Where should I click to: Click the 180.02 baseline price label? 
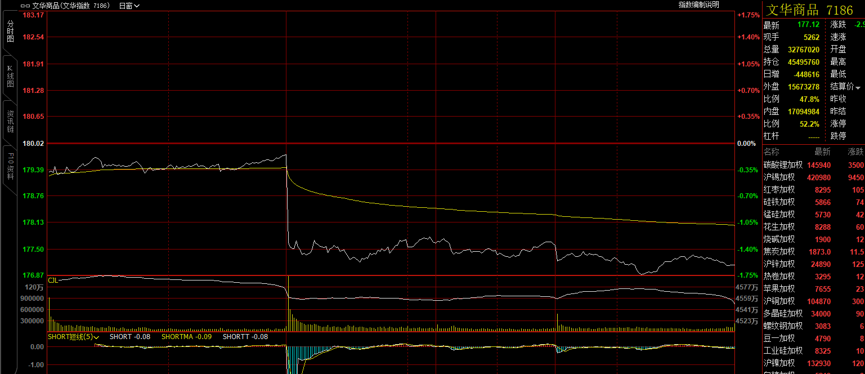[x=33, y=143]
